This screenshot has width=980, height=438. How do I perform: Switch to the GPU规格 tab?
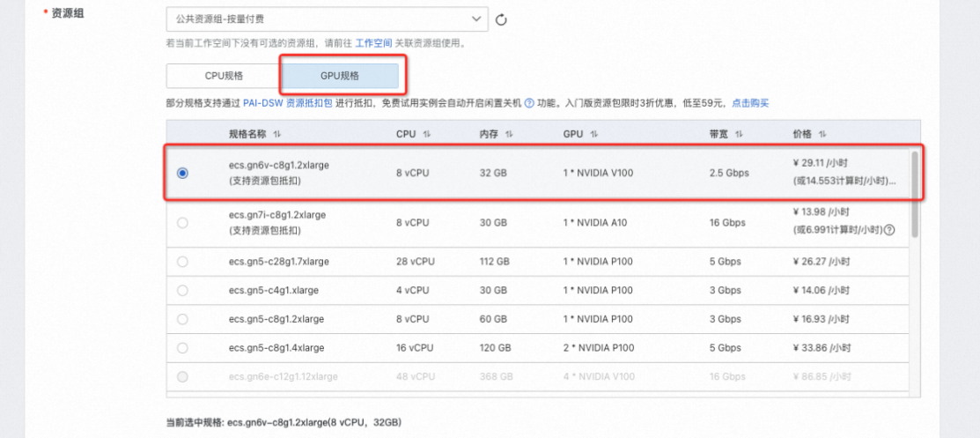[340, 77]
